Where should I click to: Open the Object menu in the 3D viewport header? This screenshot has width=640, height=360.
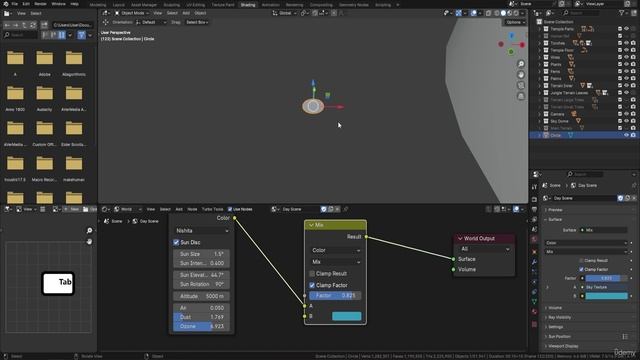[200, 13]
